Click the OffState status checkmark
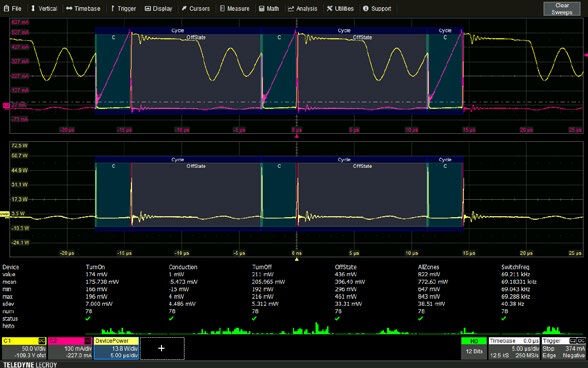 pyautogui.click(x=337, y=318)
